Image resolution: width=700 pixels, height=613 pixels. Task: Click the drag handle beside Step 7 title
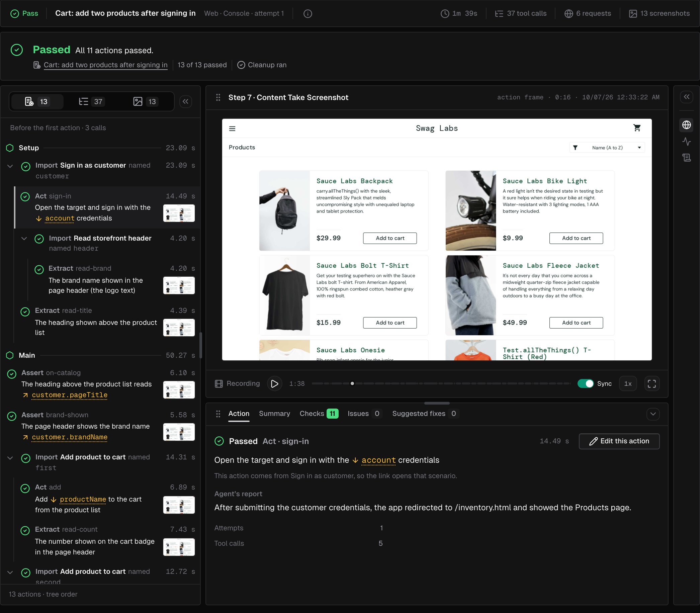(218, 97)
